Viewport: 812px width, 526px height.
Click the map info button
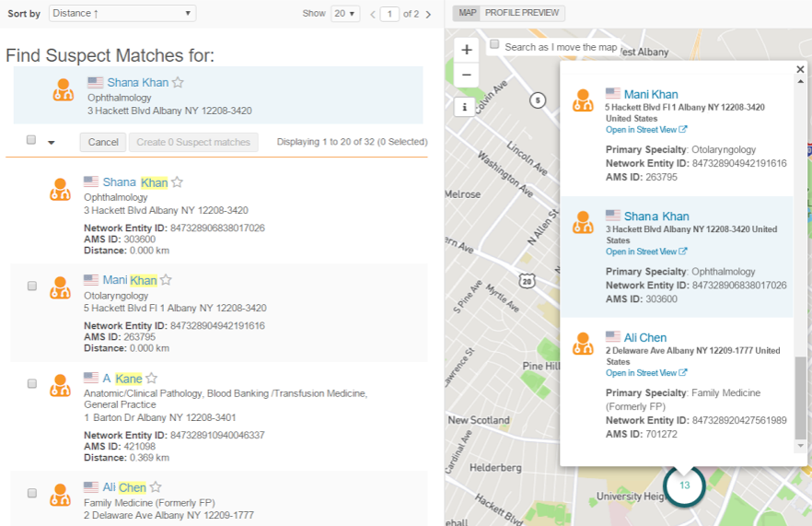466,108
